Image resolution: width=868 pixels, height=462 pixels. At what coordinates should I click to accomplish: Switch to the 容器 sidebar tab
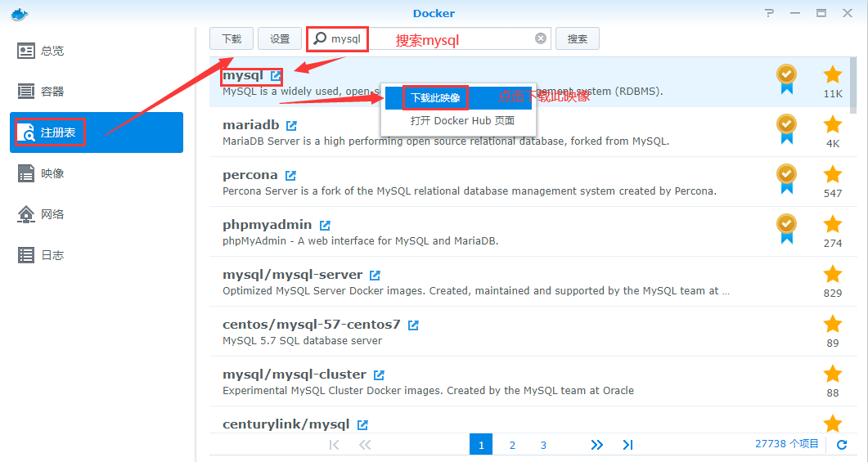pyautogui.click(x=52, y=92)
